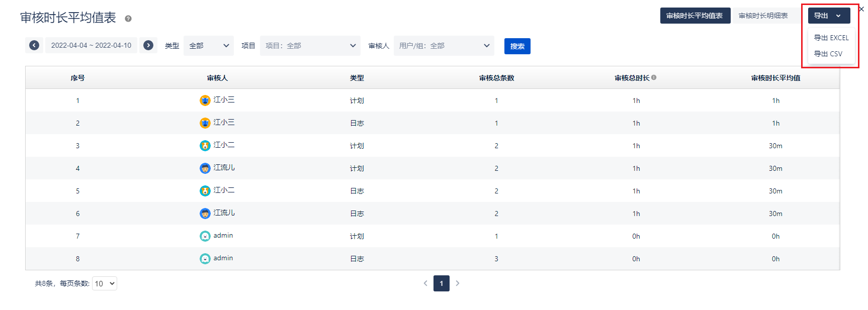Click 江小二 avatar in row 3
The width and height of the screenshot is (868, 310).
205,146
